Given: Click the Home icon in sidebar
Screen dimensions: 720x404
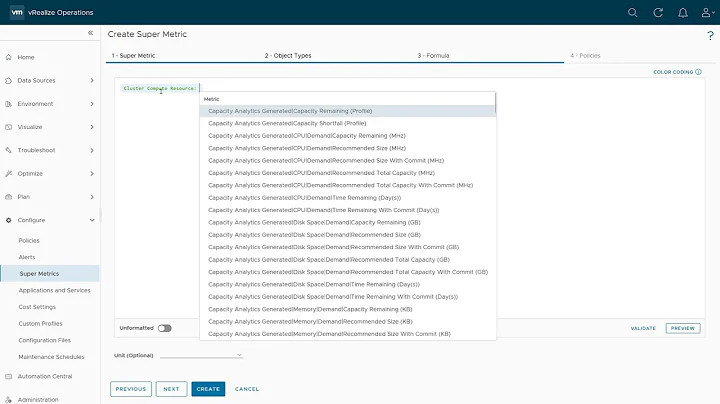Looking at the screenshot, I should click(x=8, y=57).
